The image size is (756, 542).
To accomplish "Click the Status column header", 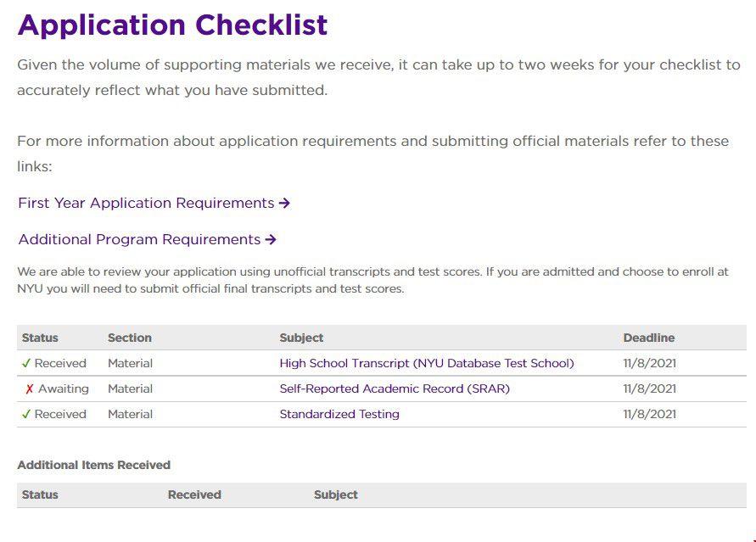I will [x=40, y=338].
